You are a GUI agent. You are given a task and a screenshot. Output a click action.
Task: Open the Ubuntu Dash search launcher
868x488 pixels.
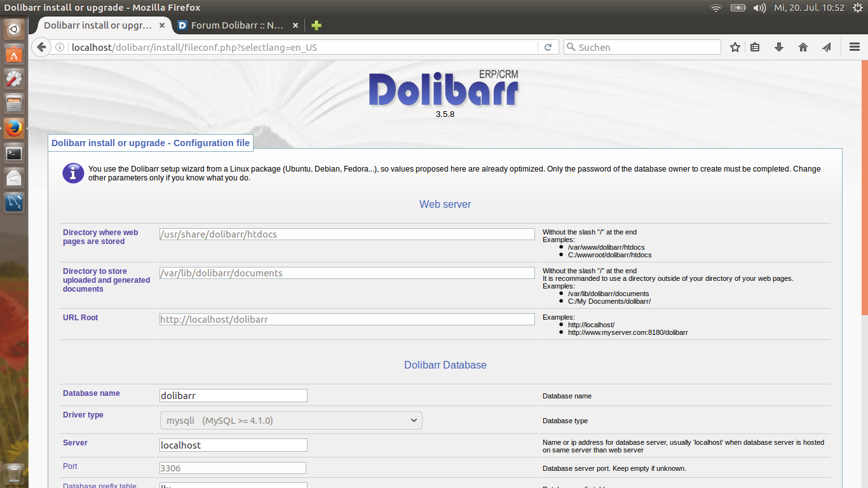pos(14,29)
